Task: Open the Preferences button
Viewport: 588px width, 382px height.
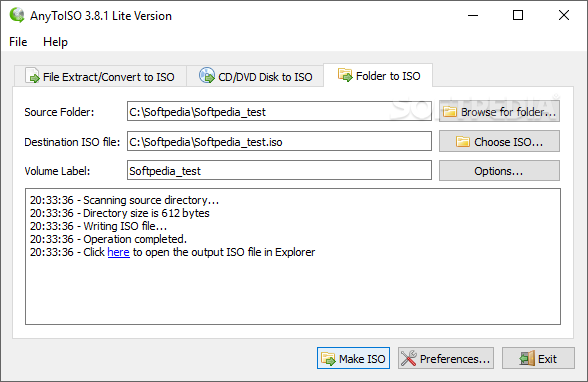Action: [x=446, y=358]
